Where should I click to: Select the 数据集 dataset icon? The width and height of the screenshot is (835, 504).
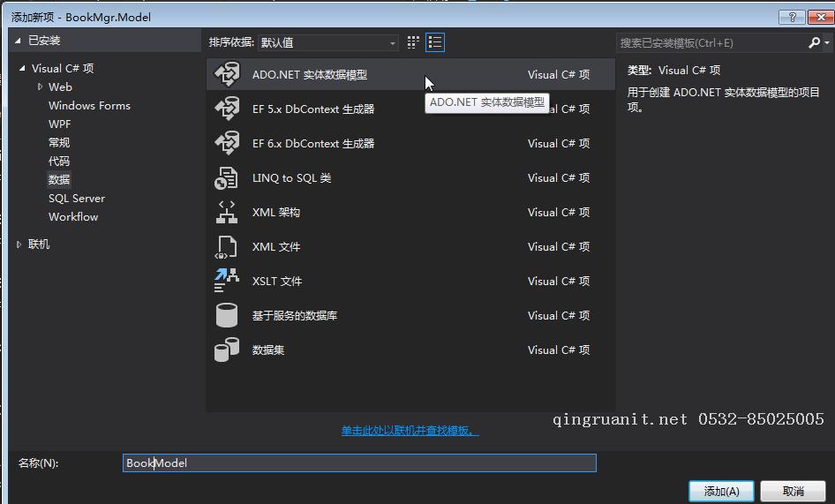pyautogui.click(x=227, y=350)
